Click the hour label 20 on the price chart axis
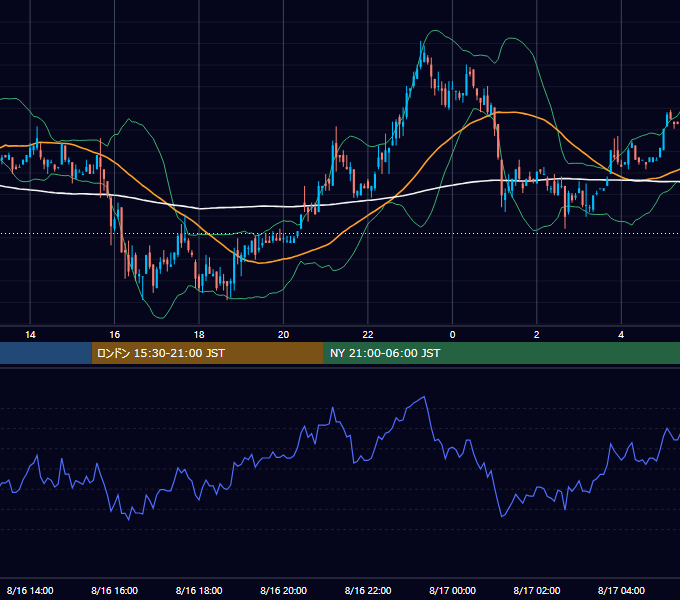 click(x=283, y=335)
